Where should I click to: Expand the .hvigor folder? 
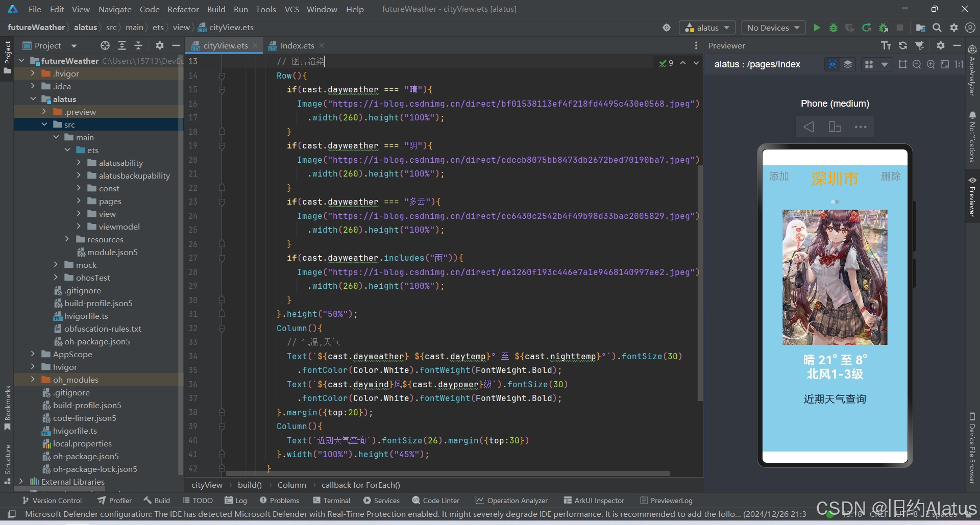[x=33, y=73]
